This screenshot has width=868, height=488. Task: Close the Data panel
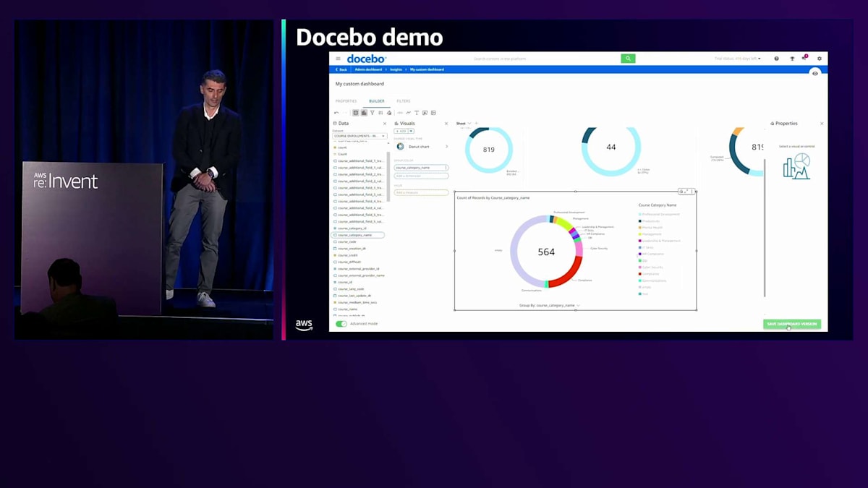(385, 124)
